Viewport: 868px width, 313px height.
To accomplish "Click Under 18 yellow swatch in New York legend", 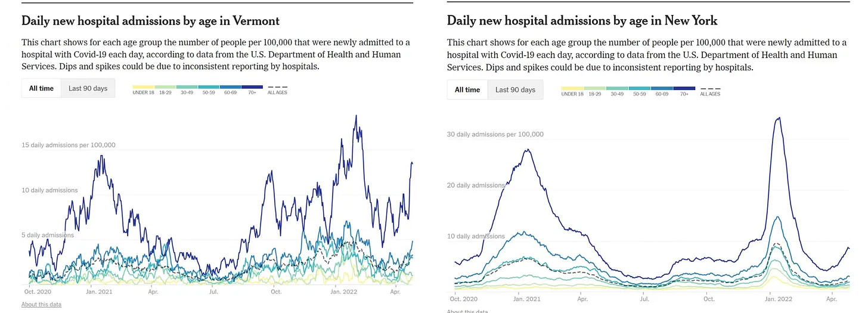I will (x=572, y=89).
